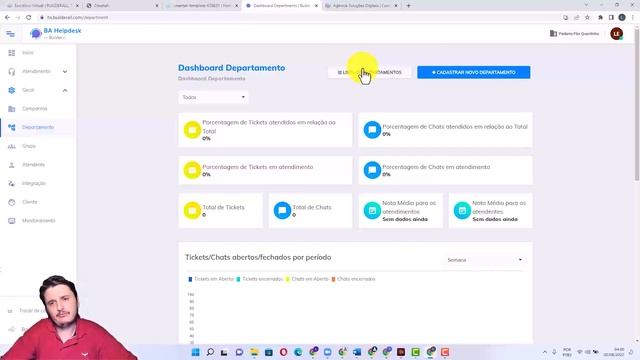Click the Atendimento headset icon

[x=12, y=71]
